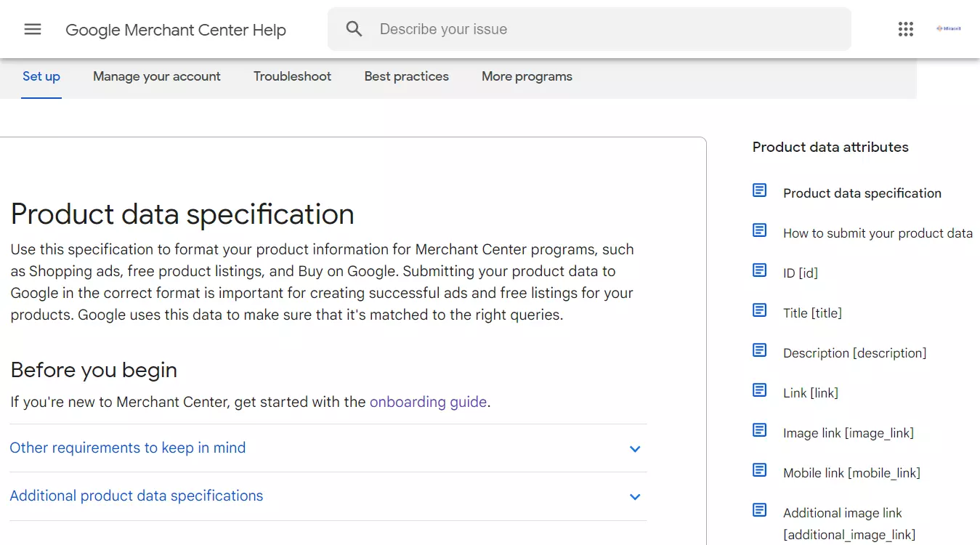Open the Google apps grid
The image size is (980, 545).
click(x=905, y=29)
